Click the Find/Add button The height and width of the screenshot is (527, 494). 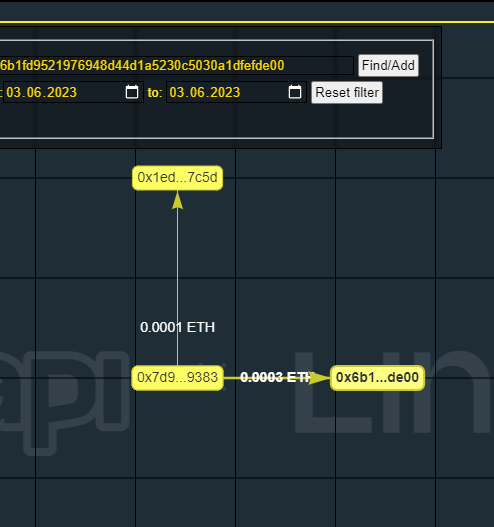[x=388, y=66]
